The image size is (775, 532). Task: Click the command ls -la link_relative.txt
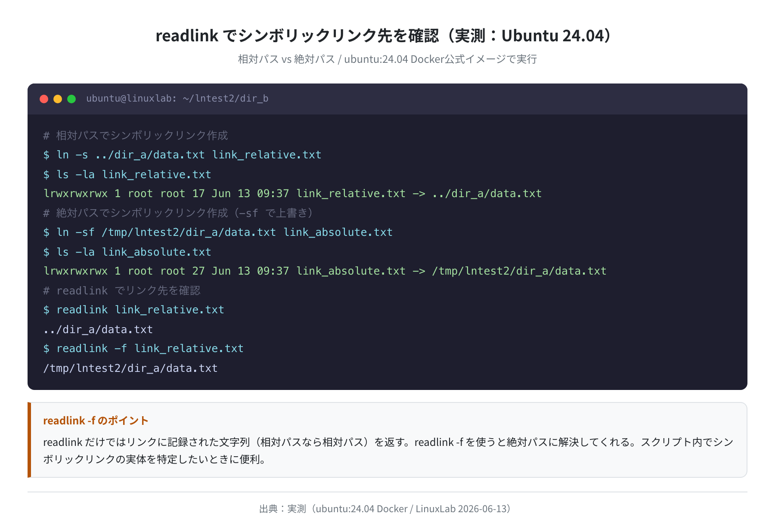pyautogui.click(x=127, y=174)
